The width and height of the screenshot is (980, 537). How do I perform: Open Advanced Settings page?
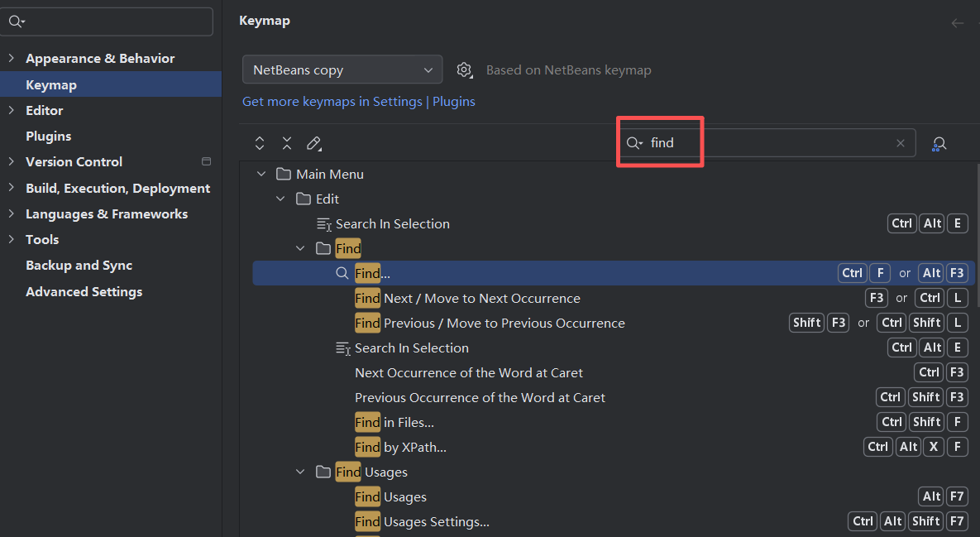(x=84, y=292)
